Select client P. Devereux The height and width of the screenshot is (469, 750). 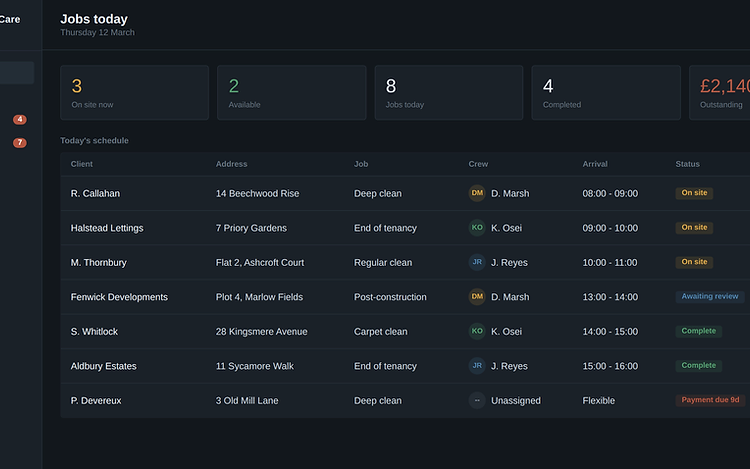[x=96, y=401]
